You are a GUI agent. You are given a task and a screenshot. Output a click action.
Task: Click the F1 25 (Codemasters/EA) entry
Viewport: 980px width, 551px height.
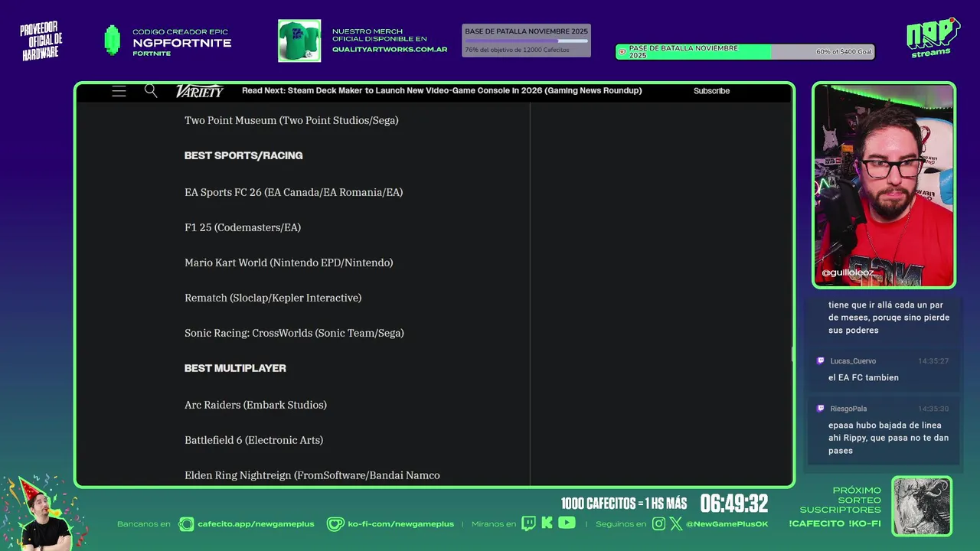[x=243, y=227]
